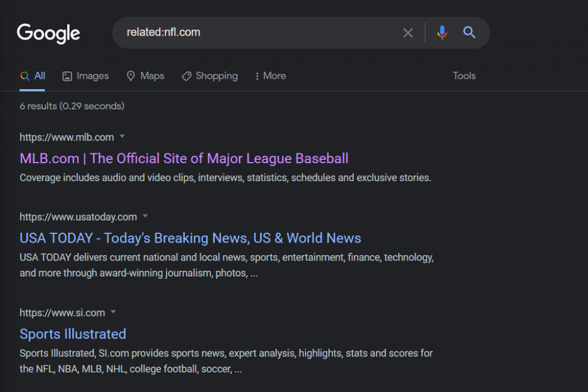The width and height of the screenshot is (588, 392).
Task: Open the search Tools options
Action: point(464,76)
